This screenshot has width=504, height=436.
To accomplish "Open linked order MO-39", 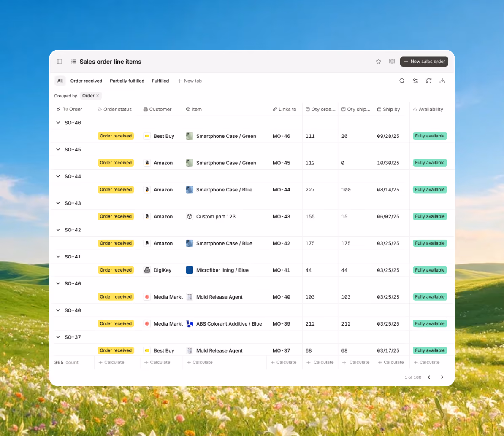I will tap(281, 324).
